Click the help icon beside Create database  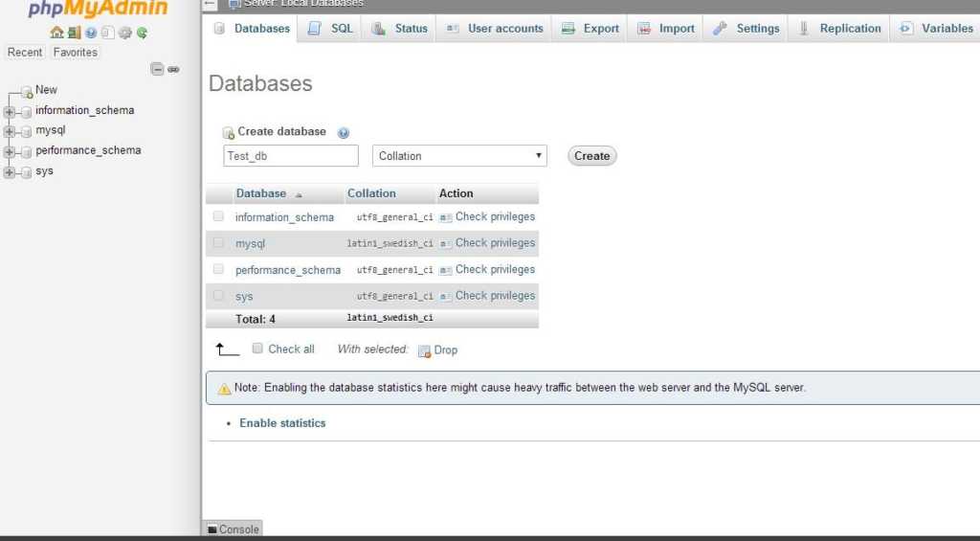point(344,133)
